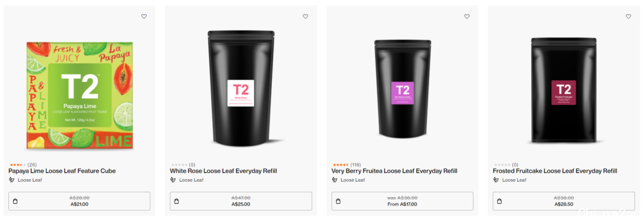644x221 pixels.
Task: Wishlist the Frosted Fruitcake via heart icon
Action: click(628, 17)
